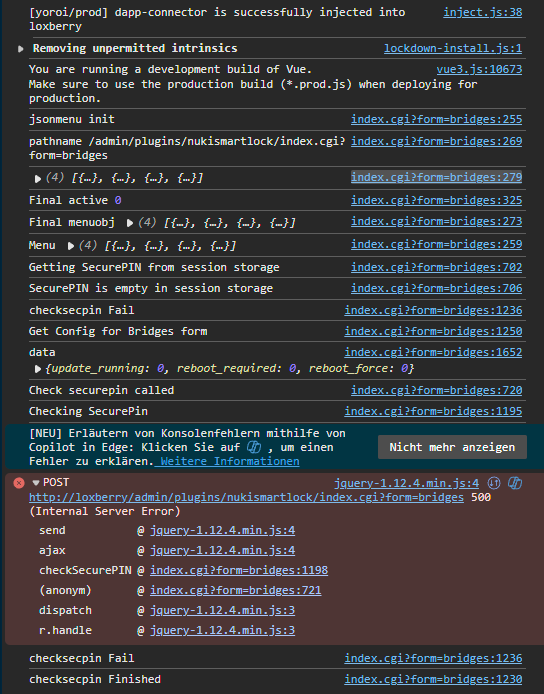Expand the array logged at bridges:279
544x694 pixels.
tap(38, 178)
